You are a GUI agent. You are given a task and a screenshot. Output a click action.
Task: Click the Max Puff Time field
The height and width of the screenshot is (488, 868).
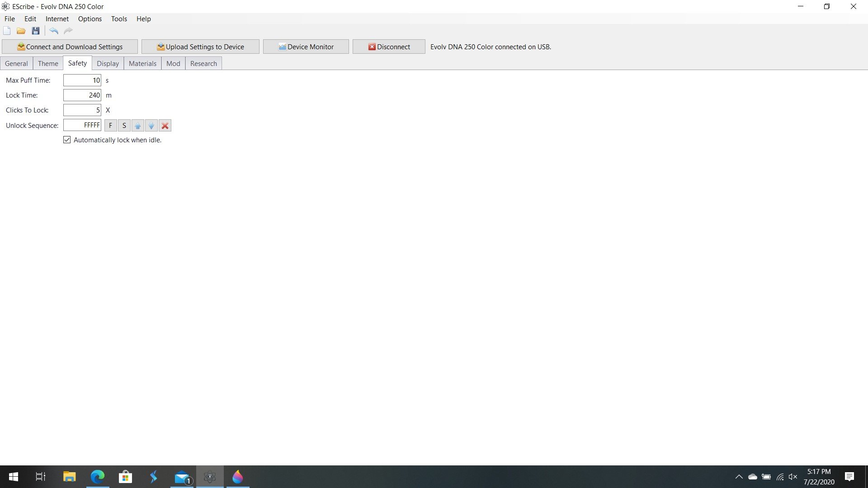82,80
